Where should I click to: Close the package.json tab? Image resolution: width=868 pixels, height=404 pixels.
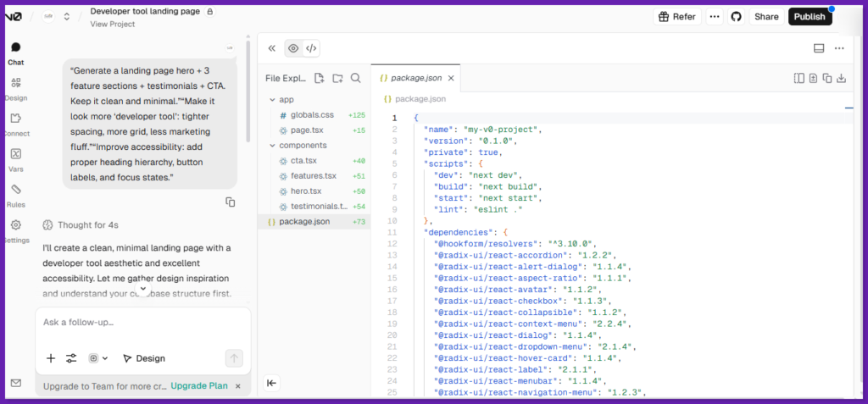[x=451, y=78]
